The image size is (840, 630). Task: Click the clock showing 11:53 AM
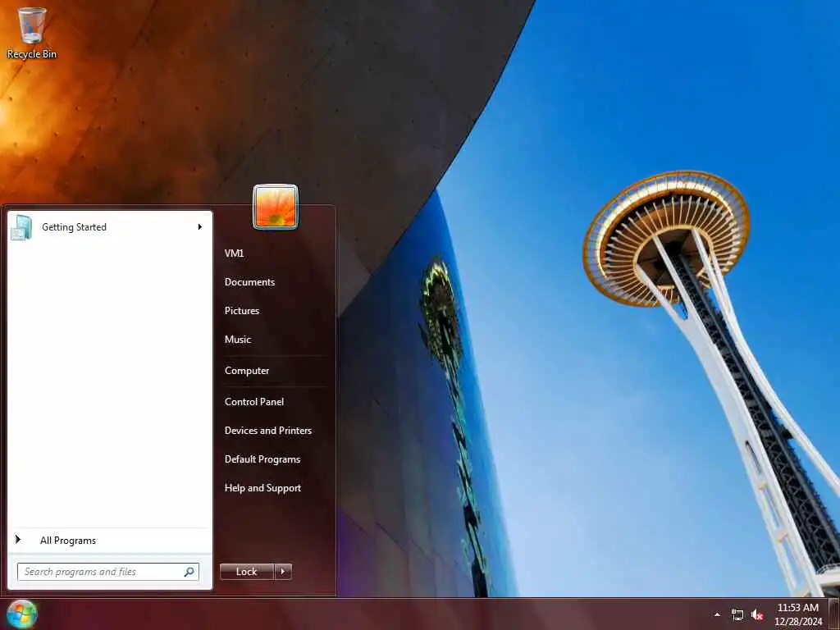coord(797,614)
